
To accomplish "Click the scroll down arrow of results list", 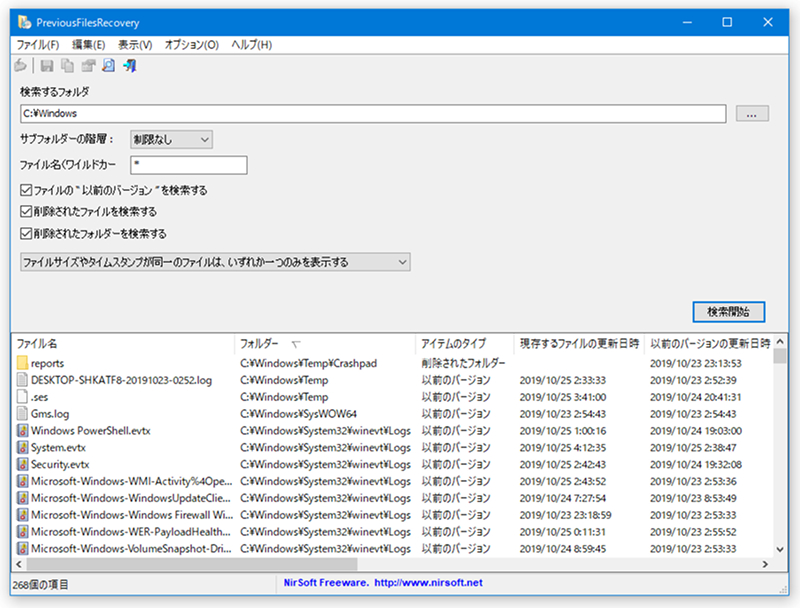I will point(780,549).
